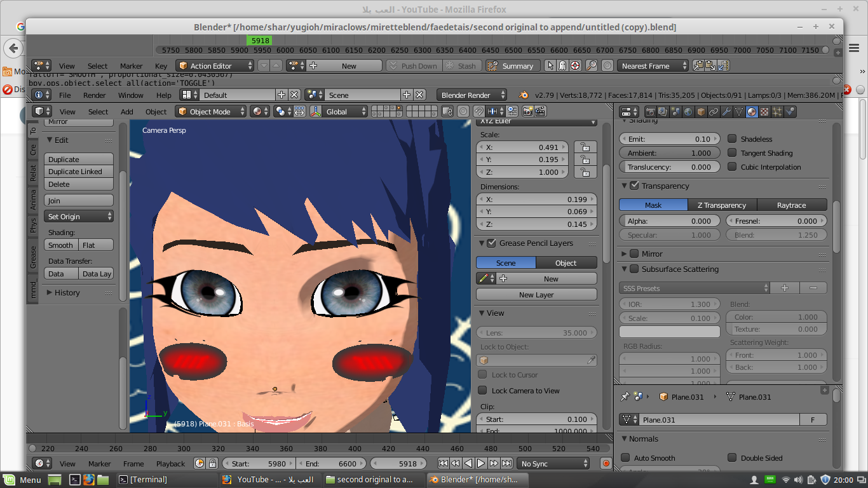
Task: Toggle lock time to other windows padlock
Action: [212, 464]
